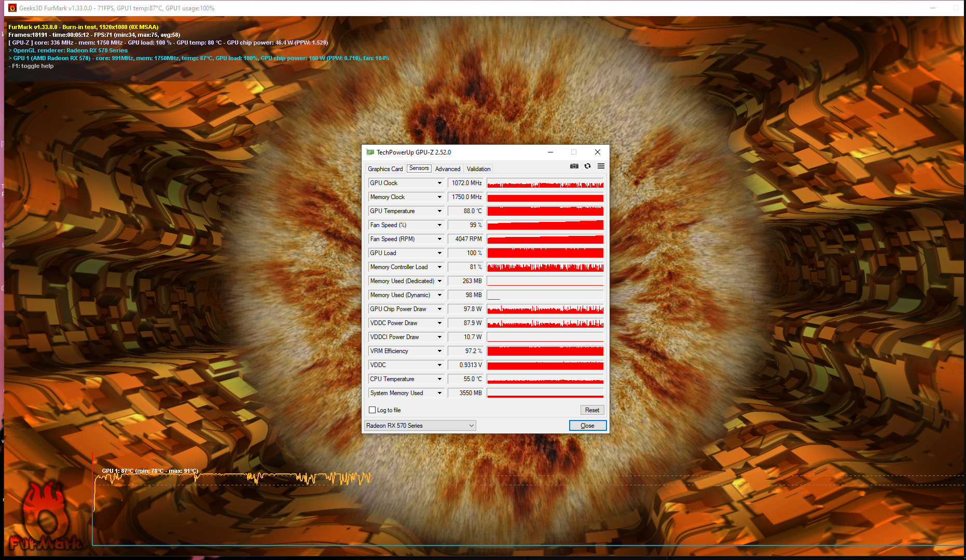Click the GPU-Z refresh icon
Viewport: 966px width, 560px height.
(587, 166)
